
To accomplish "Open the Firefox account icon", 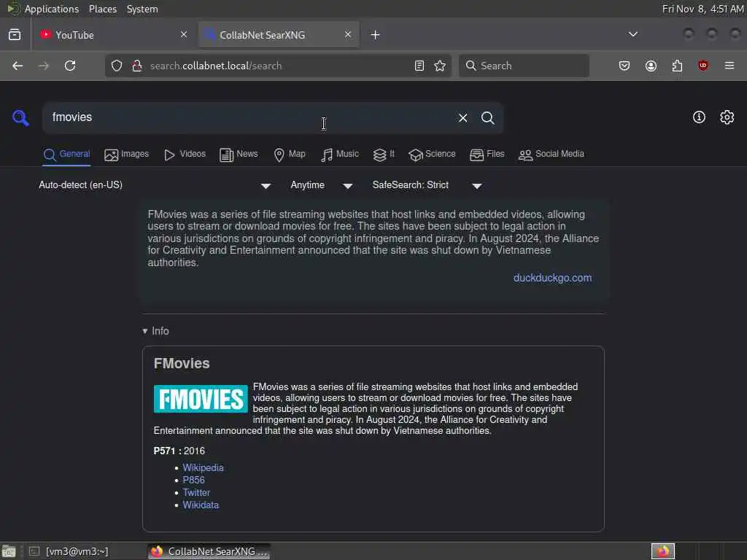I will [651, 66].
